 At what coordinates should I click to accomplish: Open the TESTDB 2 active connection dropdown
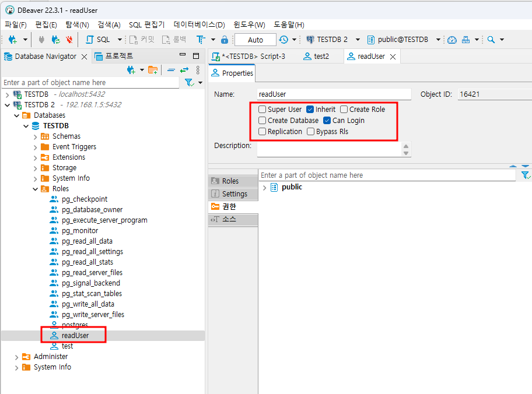(x=358, y=40)
